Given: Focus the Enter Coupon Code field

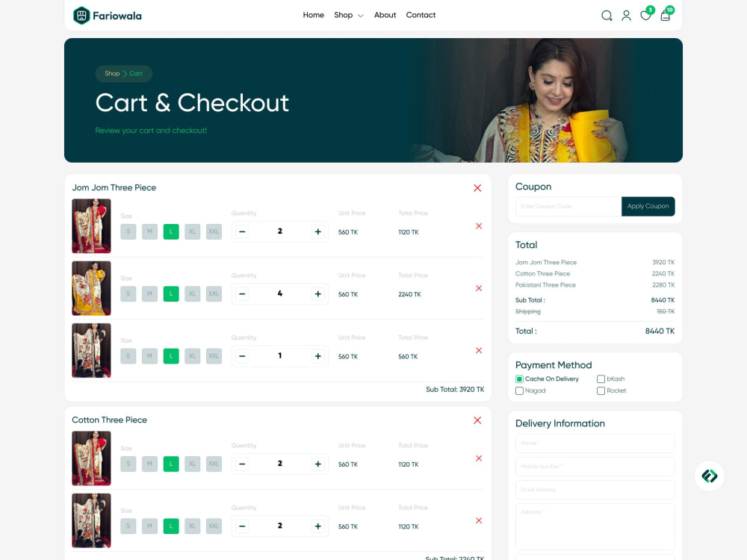Looking at the screenshot, I should (568, 206).
